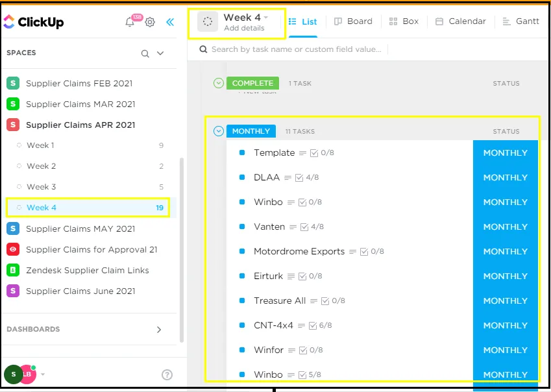Click the MAR 2021 space avatar icon
Image resolution: width=551 pixels, height=392 pixels.
click(x=13, y=104)
